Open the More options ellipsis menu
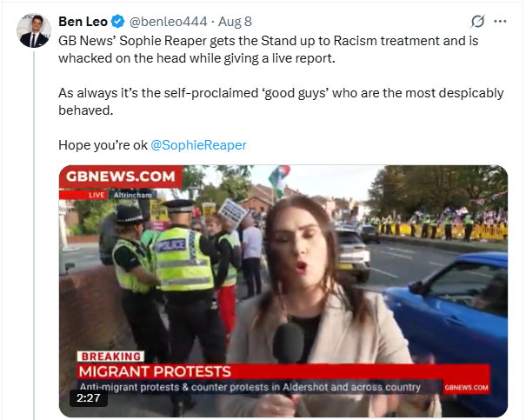Screen dimensions: 526x420 [x=500, y=21]
